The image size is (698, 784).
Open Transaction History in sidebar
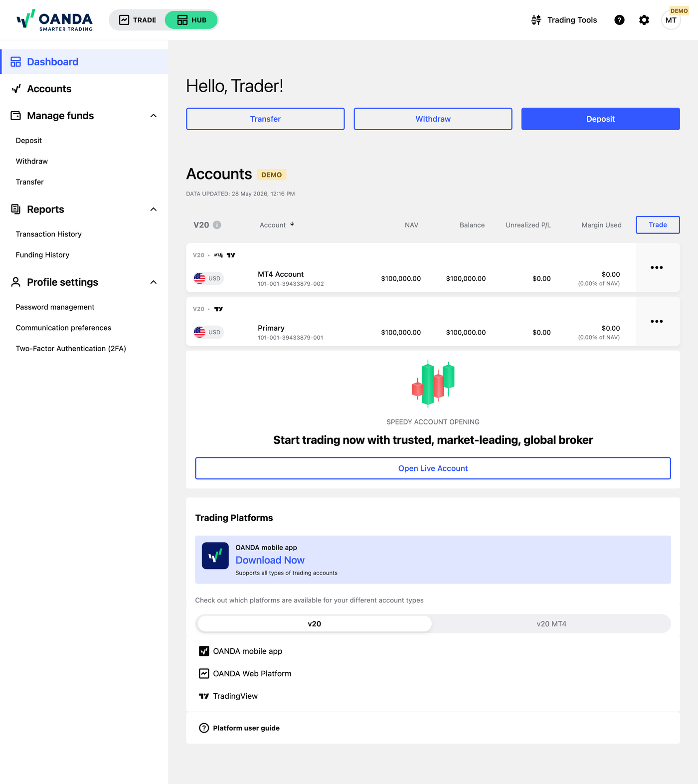(49, 234)
